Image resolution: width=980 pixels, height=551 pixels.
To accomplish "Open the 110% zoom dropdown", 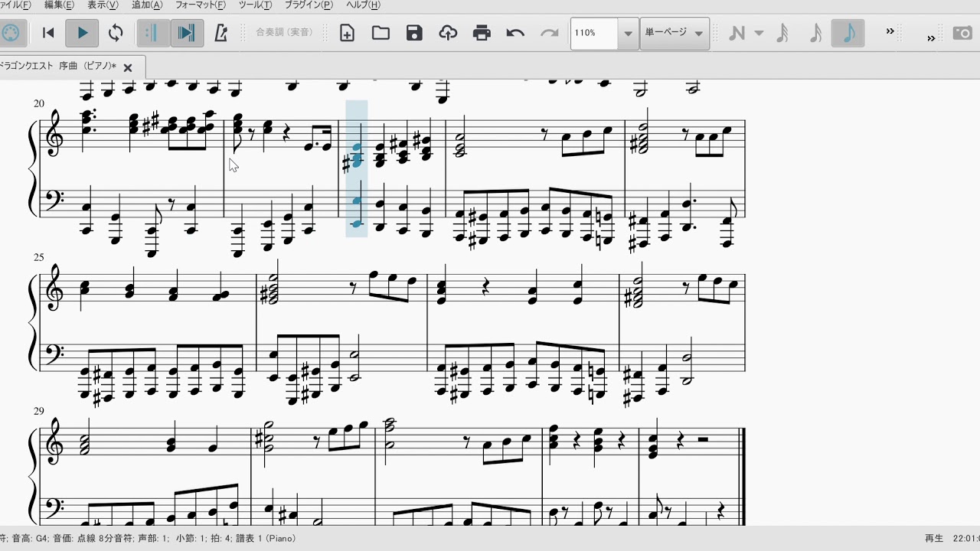I will (x=628, y=34).
